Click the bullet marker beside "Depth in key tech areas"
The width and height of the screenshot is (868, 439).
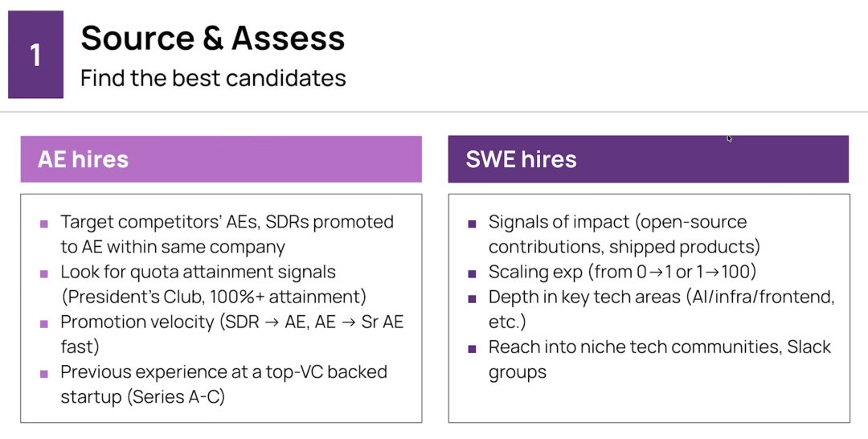pos(473,298)
